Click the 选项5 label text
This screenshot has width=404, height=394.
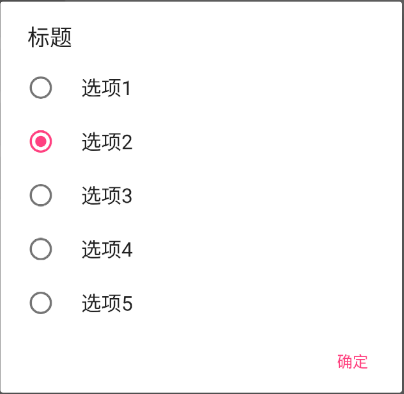[x=107, y=303]
